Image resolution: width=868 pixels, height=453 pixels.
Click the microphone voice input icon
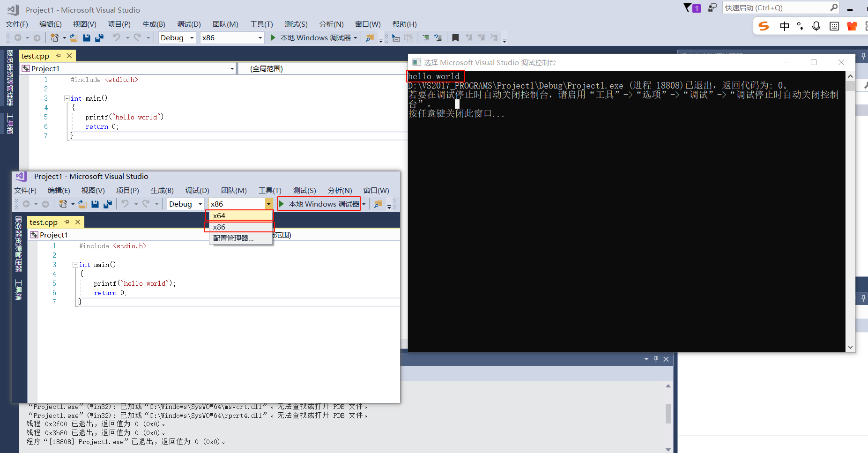(x=816, y=26)
